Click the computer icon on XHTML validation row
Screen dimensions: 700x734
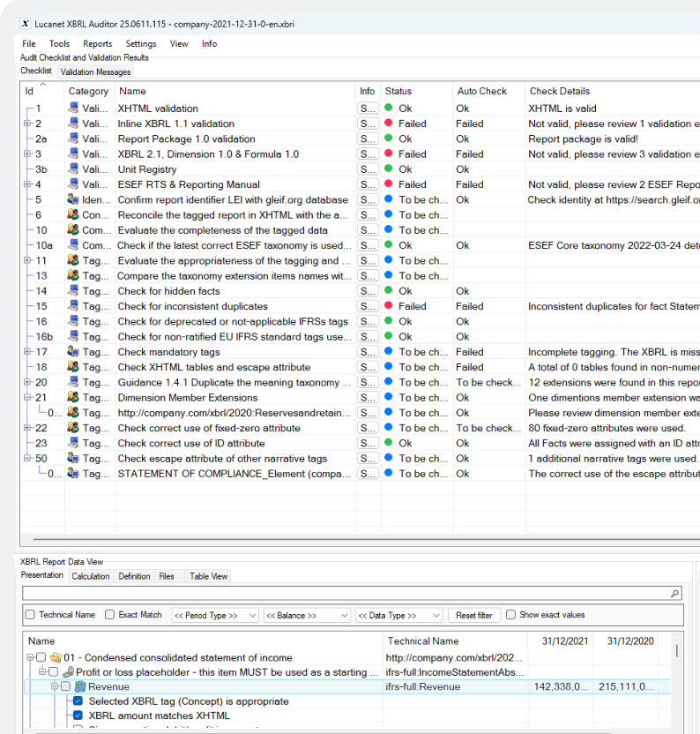74,109
